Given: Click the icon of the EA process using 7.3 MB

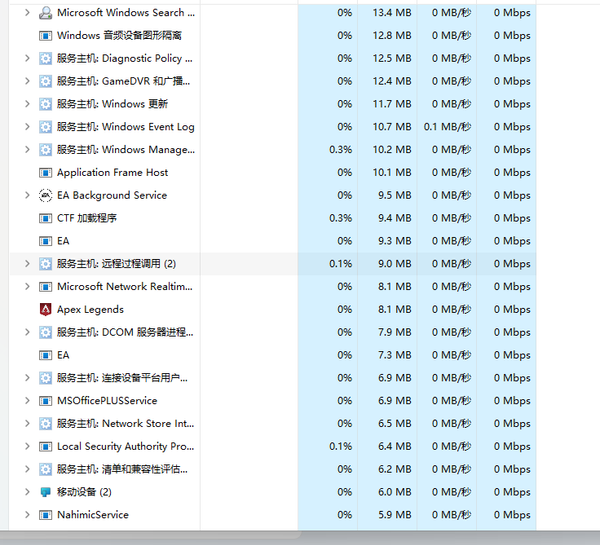Looking at the screenshot, I should [x=46, y=356].
